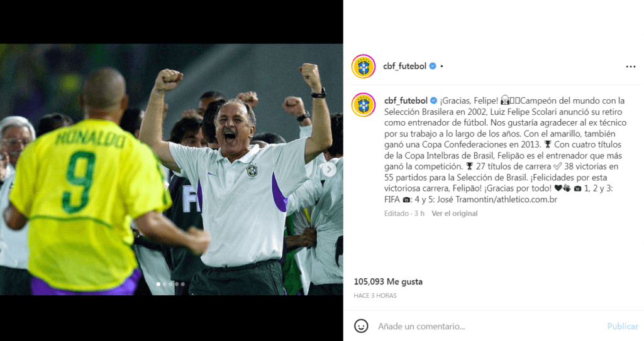Image resolution: width=644 pixels, height=341 pixels.
Task: Open the emoji picker smiley icon
Action: point(361,326)
